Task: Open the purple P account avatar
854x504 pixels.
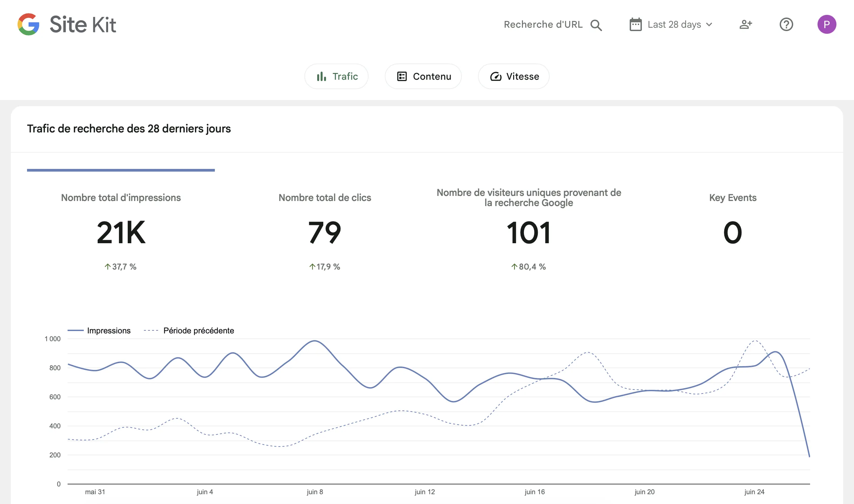Action: click(827, 24)
